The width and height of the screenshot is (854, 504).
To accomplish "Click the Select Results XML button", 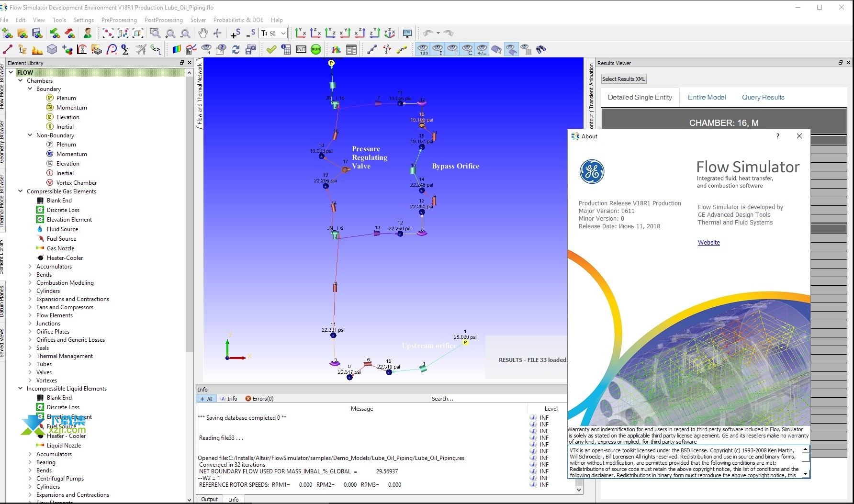I will (x=623, y=79).
